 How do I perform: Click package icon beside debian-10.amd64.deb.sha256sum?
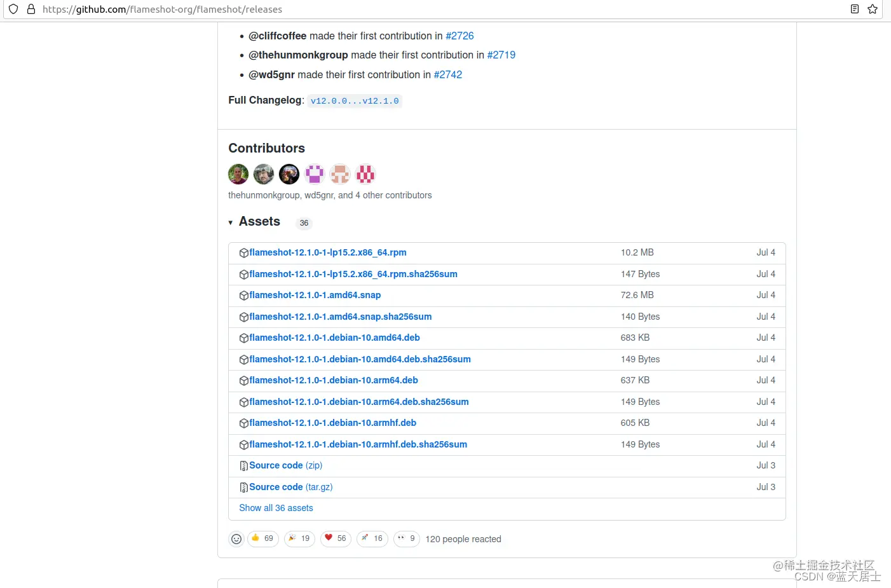click(x=243, y=360)
